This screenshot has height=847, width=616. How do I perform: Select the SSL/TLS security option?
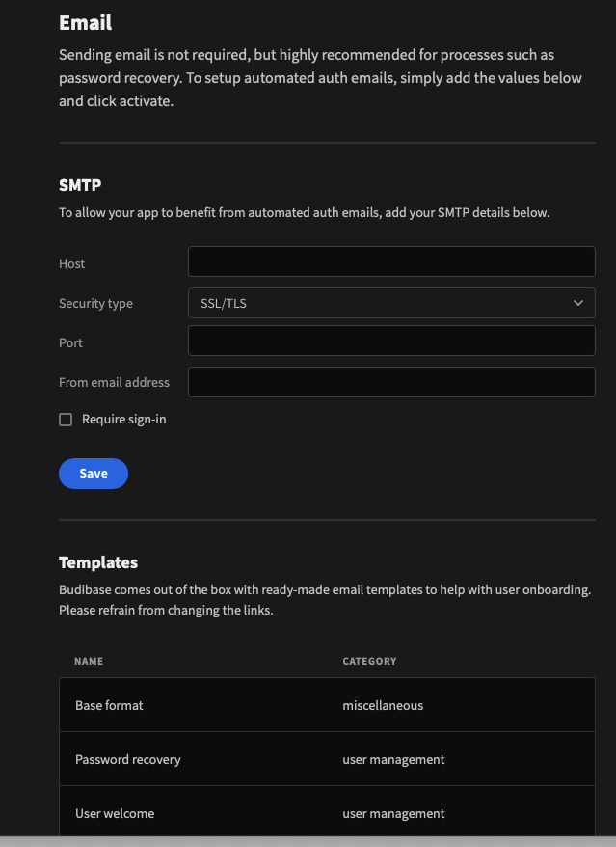[x=391, y=302]
